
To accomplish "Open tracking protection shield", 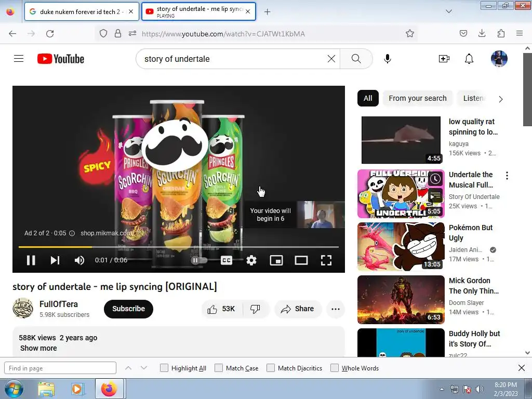I will pos(103,33).
